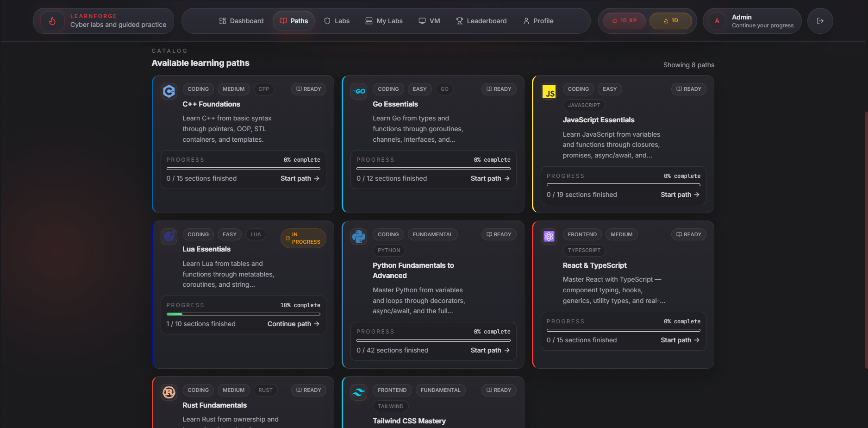Viewport: 868px width, 428px height.
Task: Click the Python Fundamentals progress bar
Action: coord(433,340)
